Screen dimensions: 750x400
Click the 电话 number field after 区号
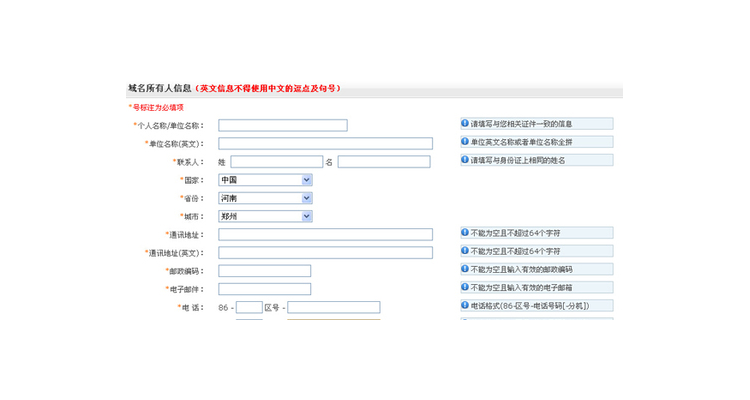[x=333, y=307]
